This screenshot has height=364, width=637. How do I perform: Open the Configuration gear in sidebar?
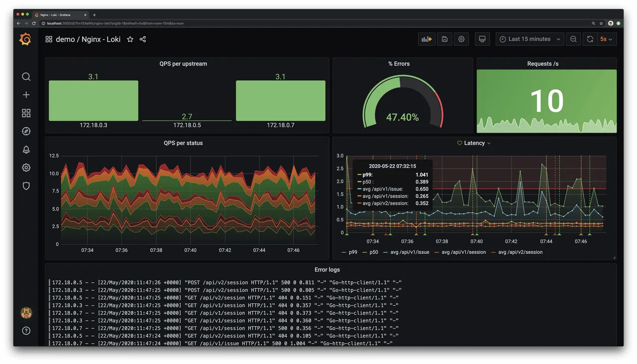(26, 168)
